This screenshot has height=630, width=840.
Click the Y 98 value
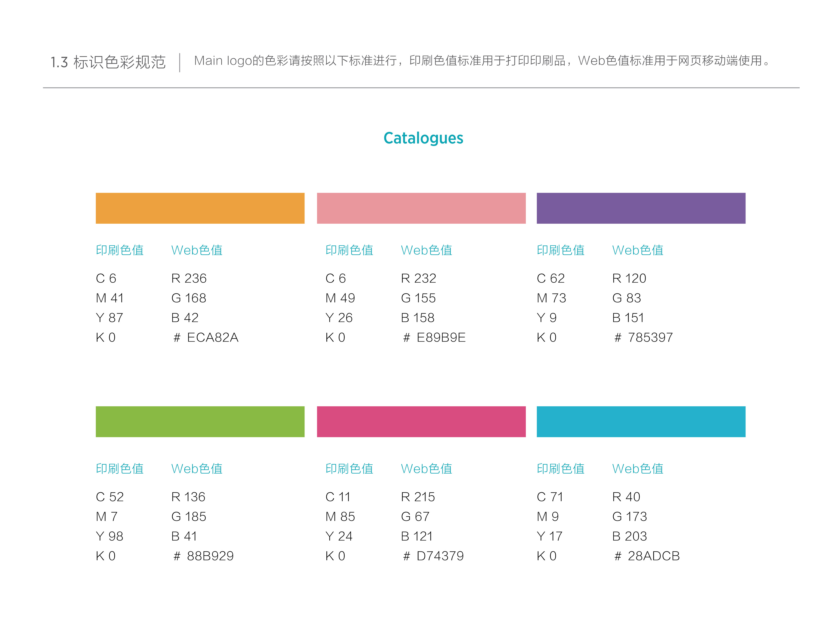109,536
